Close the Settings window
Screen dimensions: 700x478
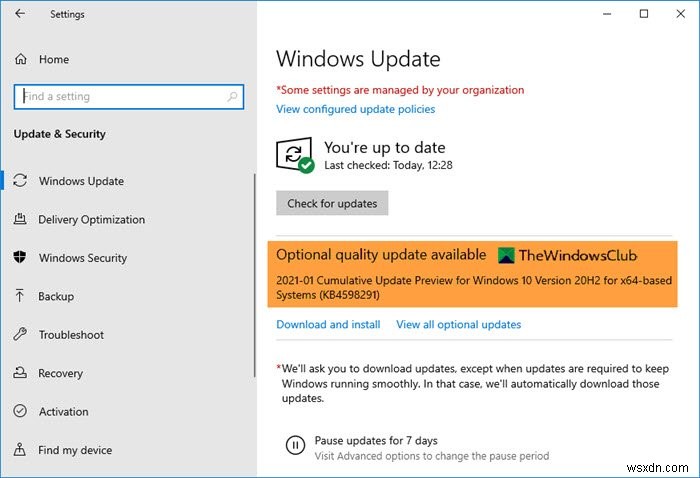[680, 14]
